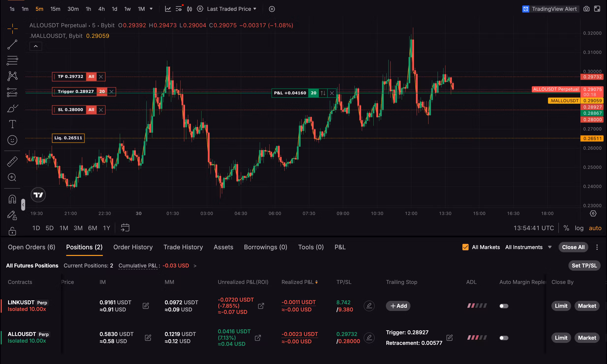This screenshot has width=607, height=364.
Task: Toggle percent scale mode
Action: (566, 228)
